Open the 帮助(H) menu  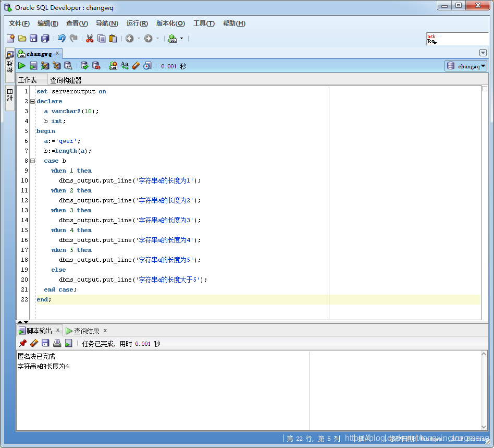(234, 23)
